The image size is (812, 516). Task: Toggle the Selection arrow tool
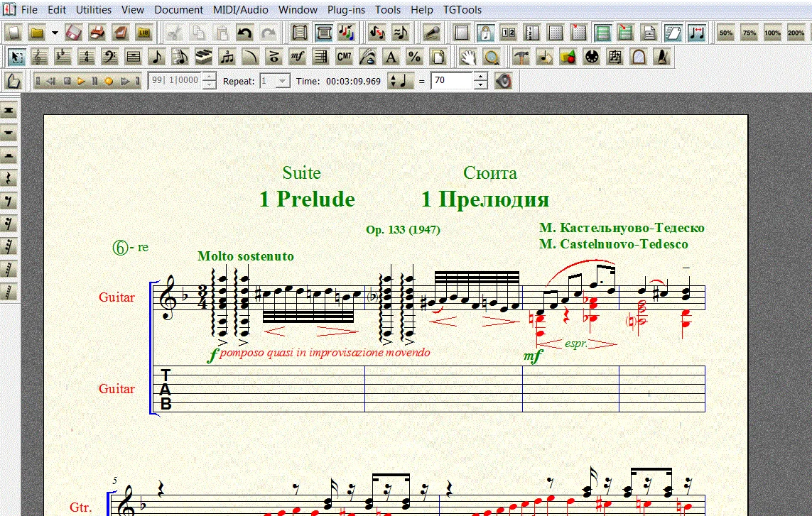[x=16, y=56]
